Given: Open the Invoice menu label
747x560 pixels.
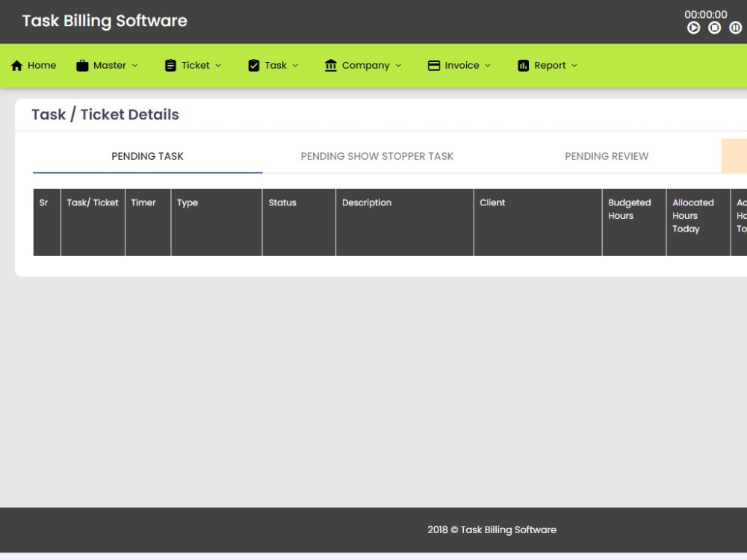Looking at the screenshot, I should click(x=462, y=65).
